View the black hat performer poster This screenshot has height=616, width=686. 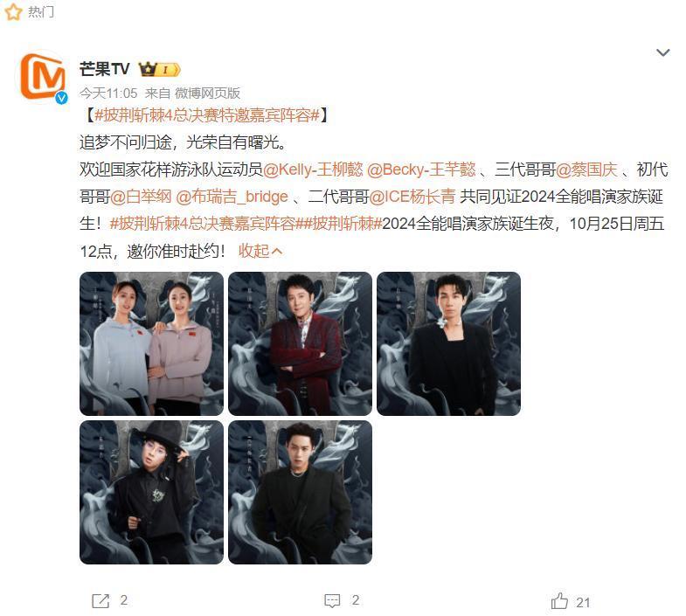click(x=151, y=492)
